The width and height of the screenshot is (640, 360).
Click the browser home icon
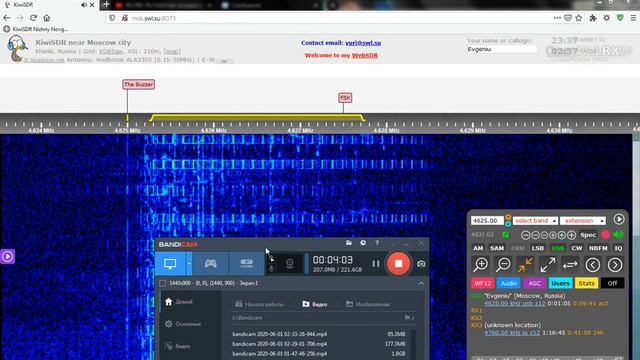[x=47, y=18]
